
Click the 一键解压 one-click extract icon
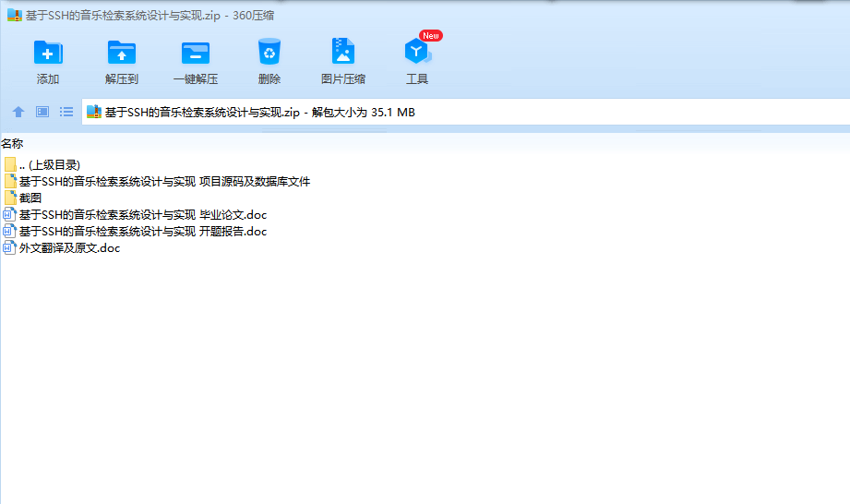(x=195, y=53)
